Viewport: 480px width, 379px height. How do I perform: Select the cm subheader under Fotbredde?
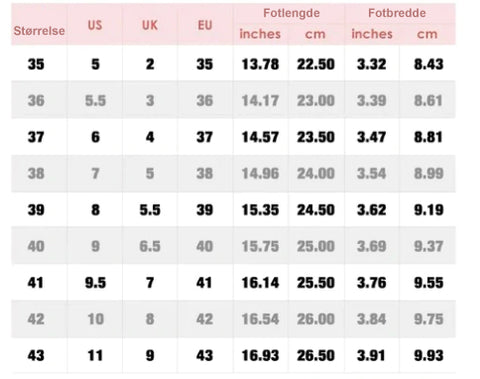427,34
